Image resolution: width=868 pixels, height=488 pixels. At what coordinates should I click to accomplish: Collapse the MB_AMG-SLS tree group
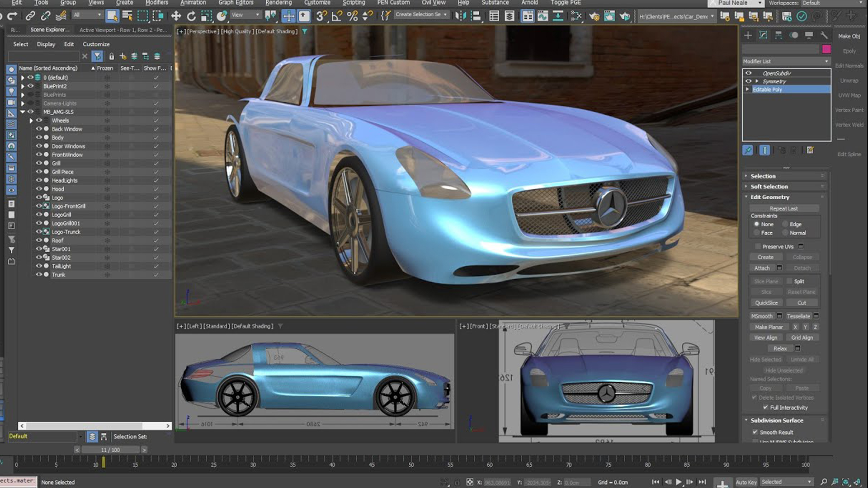[x=23, y=112]
